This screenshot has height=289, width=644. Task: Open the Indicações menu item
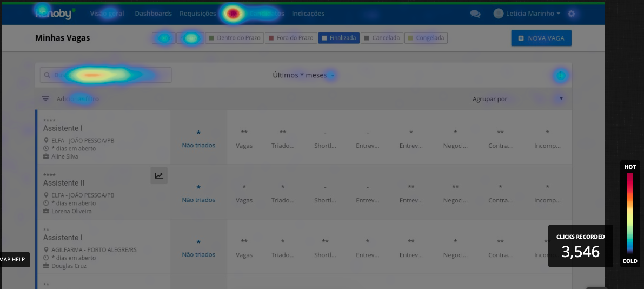308,14
